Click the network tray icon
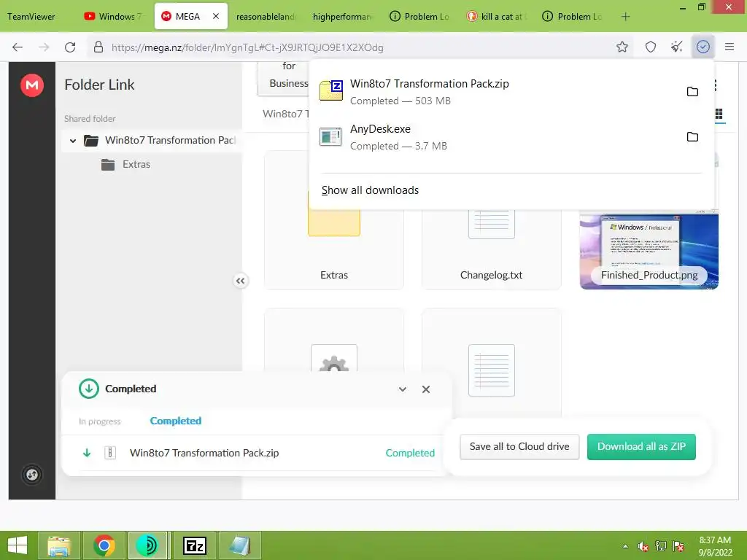The height and width of the screenshot is (560, 747). 661,546
